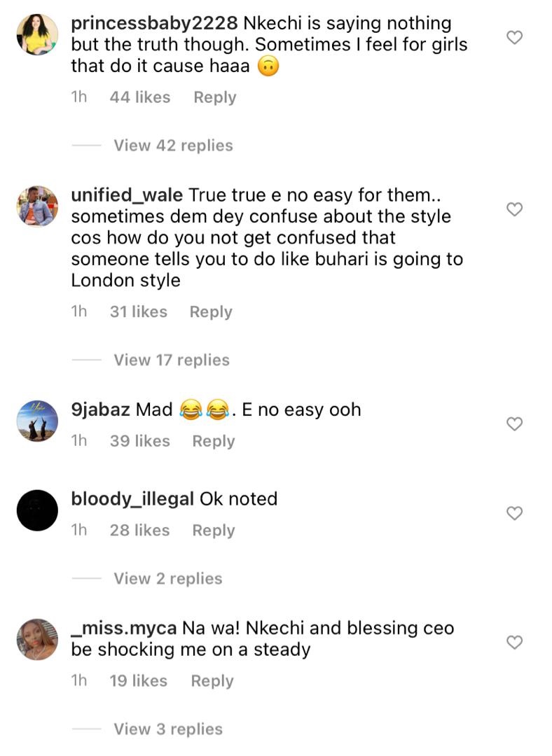The width and height of the screenshot is (552, 756).
Task: Expand View 42 replies
Action: (x=173, y=146)
